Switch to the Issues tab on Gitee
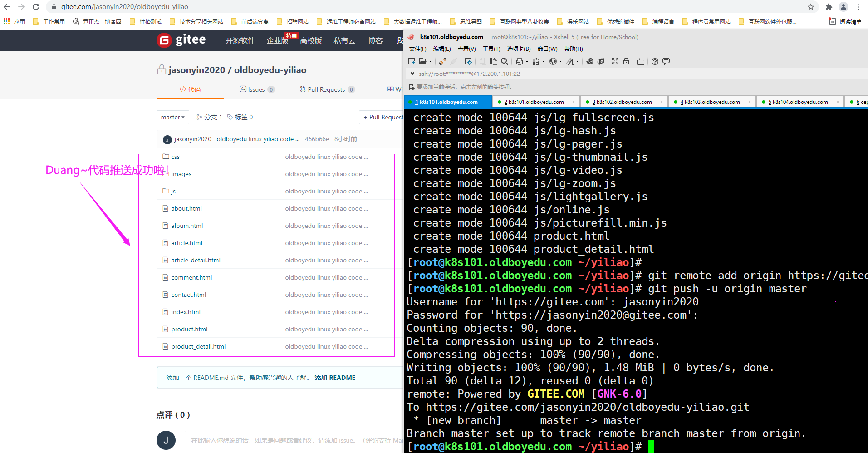The height and width of the screenshot is (453, 868). click(x=256, y=89)
